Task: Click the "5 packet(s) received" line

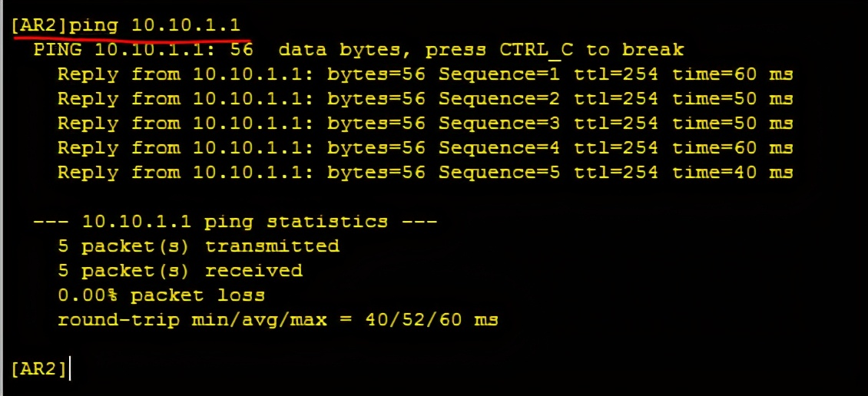Action: tap(180, 271)
